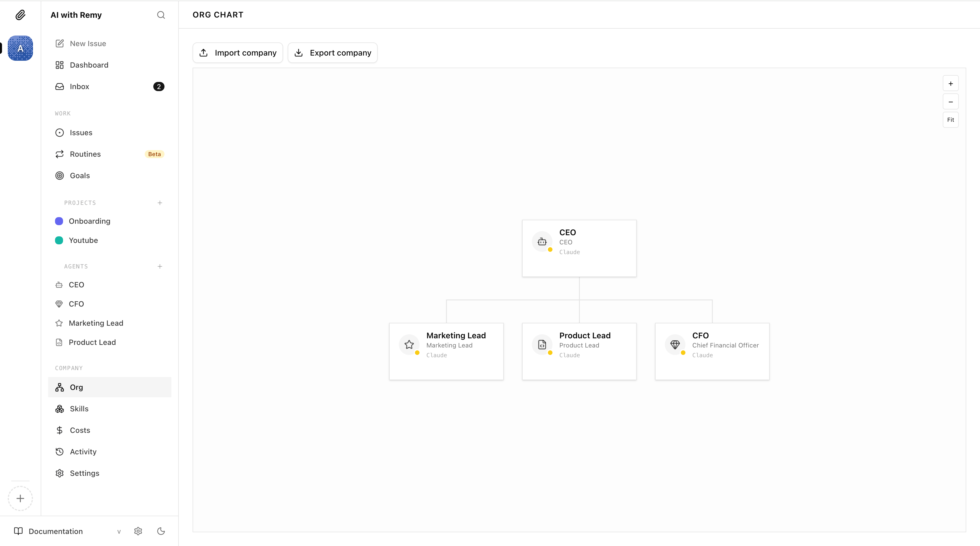Go to Routines in sidebar
This screenshot has width=980, height=546.
[85, 154]
